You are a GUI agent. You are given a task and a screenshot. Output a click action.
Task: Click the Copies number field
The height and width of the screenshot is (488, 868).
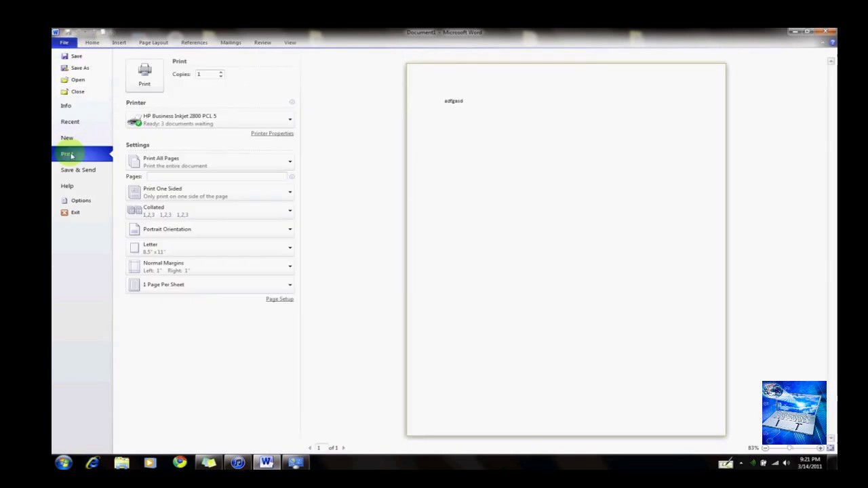pos(206,74)
